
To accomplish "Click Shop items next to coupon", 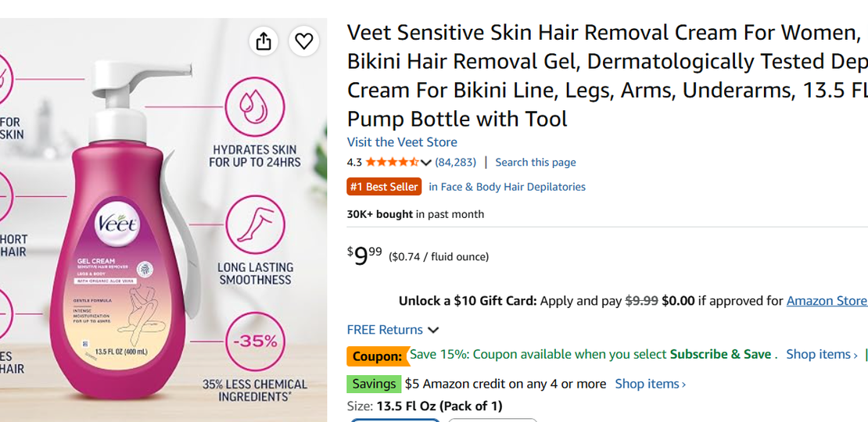I will pos(822,355).
